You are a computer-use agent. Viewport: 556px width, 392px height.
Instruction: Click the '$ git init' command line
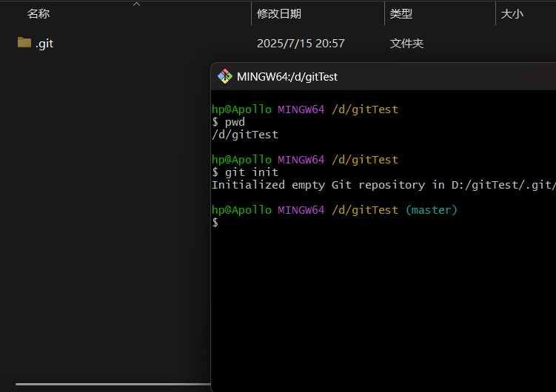[245, 172]
